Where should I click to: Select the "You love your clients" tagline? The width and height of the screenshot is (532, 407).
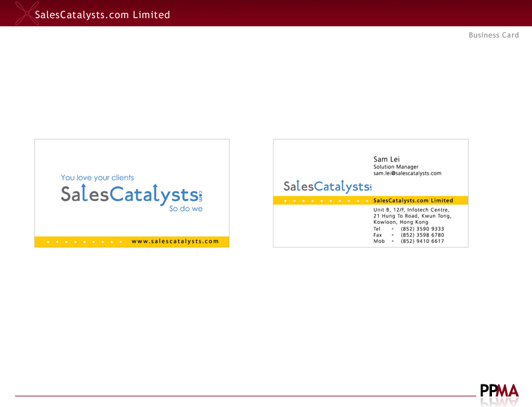[98, 178]
